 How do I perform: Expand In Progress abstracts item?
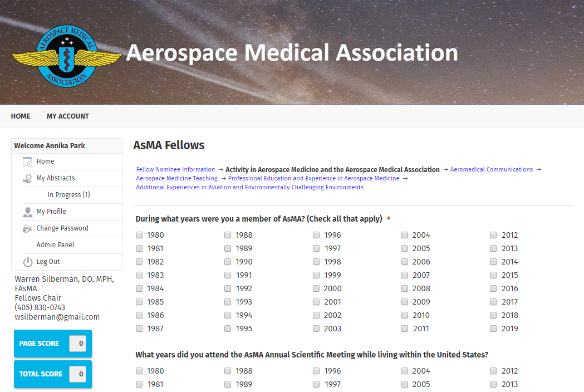point(68,195)
